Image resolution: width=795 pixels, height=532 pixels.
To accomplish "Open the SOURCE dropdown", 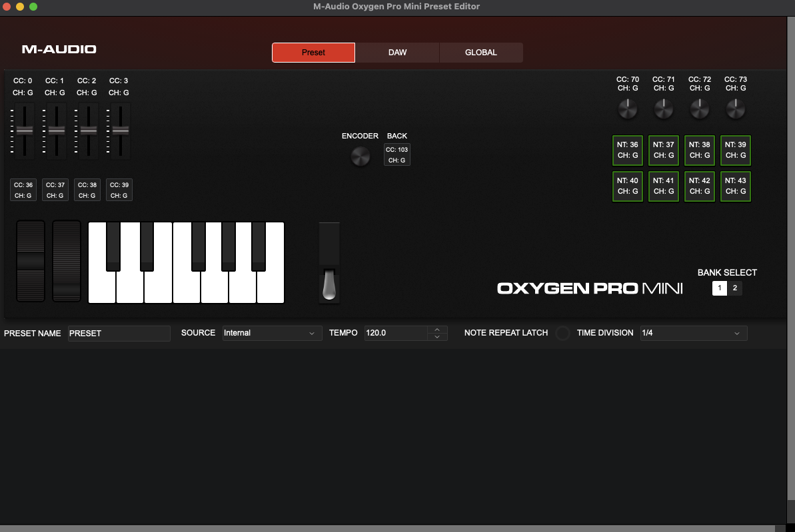I will (x=273, y=333).
